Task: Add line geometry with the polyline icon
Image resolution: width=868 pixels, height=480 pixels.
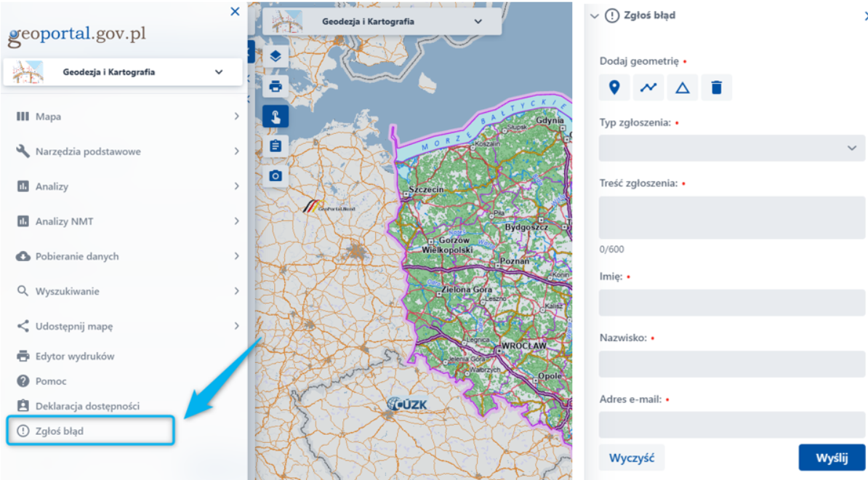Action: coord(648,88)
